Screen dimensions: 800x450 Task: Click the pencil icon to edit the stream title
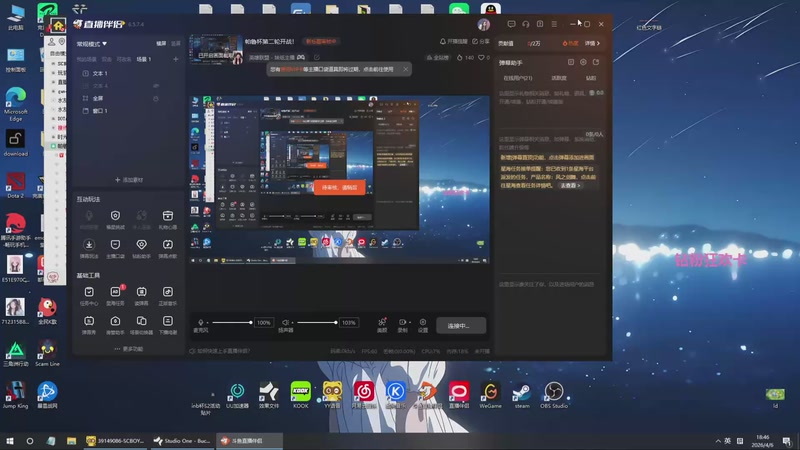coord(317,58)
